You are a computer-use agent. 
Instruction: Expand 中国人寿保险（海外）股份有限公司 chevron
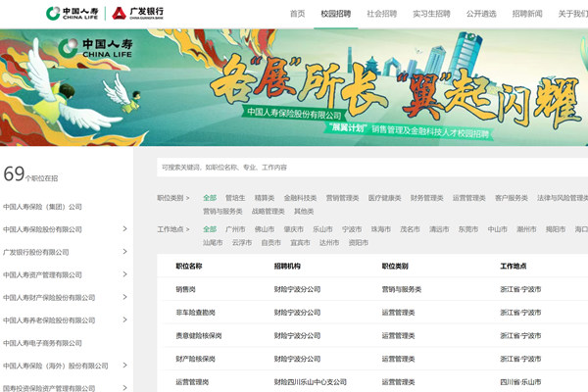tap(124, 366)
